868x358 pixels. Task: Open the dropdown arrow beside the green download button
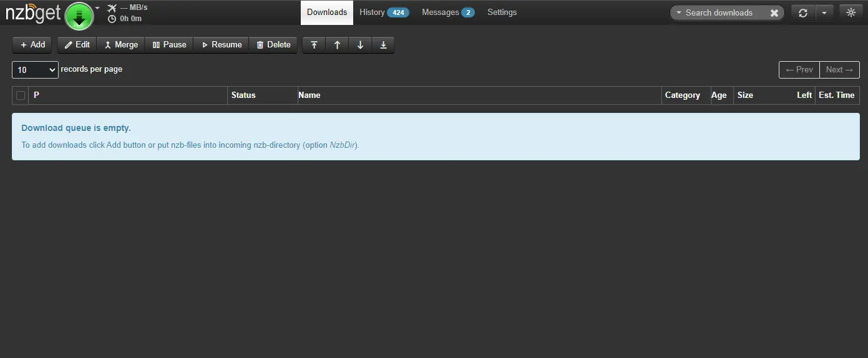[x=97, y=8]
